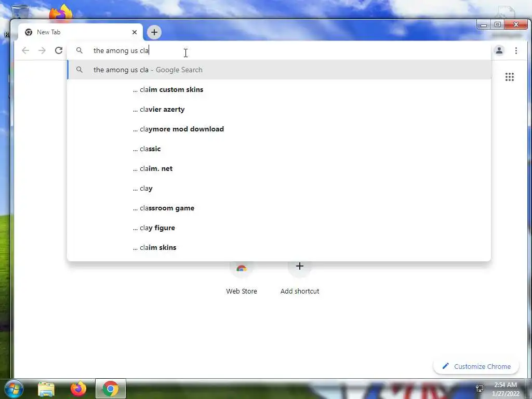Select the New Tab tab

click(x=81, y=32)
